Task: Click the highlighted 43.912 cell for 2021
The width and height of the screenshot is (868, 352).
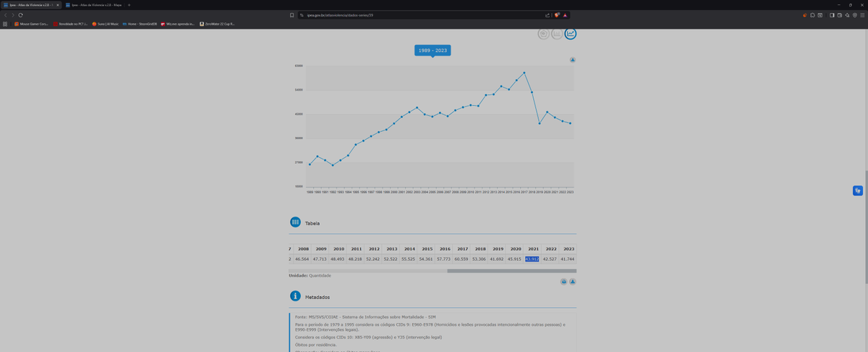Action: [532, 259]
